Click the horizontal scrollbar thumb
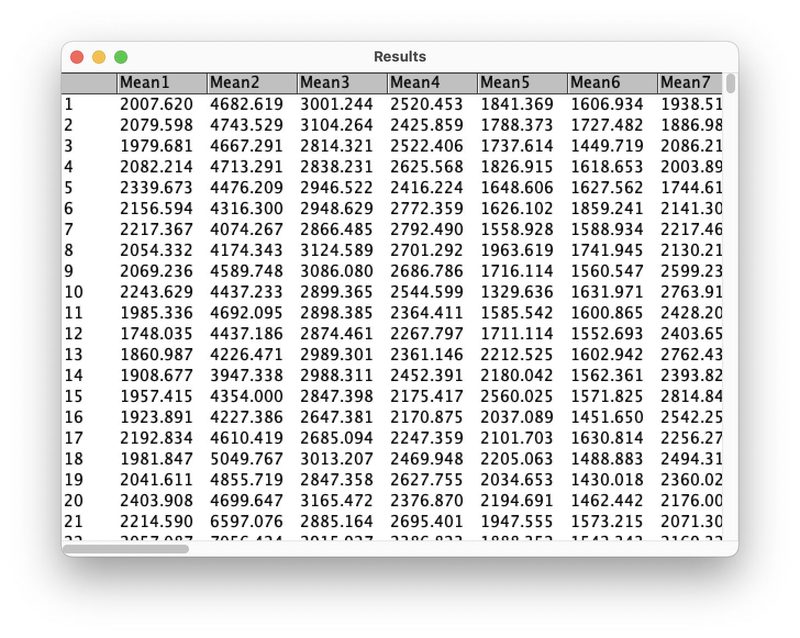800x638 pixels. pos(126,549)
